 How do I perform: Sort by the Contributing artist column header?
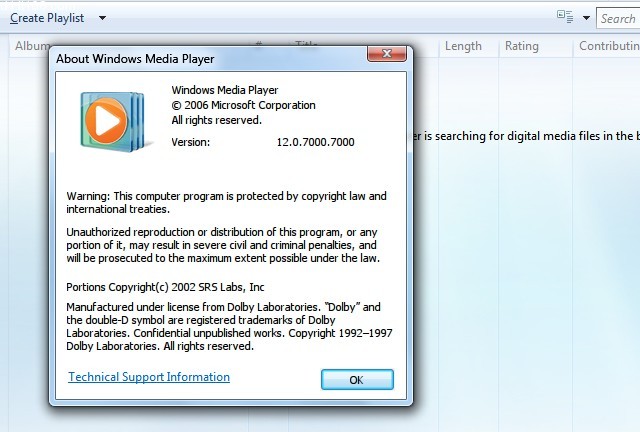[609, 46]
